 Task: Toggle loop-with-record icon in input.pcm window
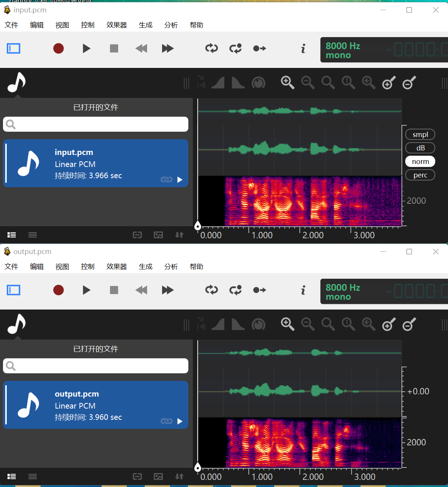(x=236, y=48)
